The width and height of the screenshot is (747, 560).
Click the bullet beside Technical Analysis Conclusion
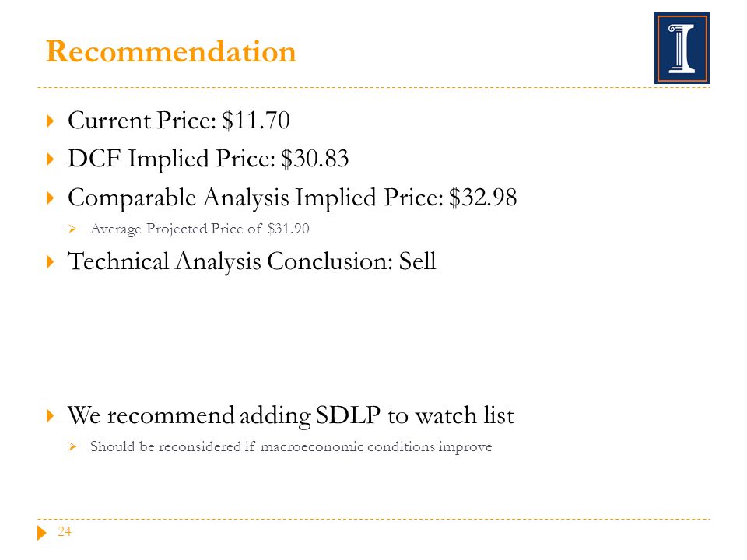tap(50, 261)
